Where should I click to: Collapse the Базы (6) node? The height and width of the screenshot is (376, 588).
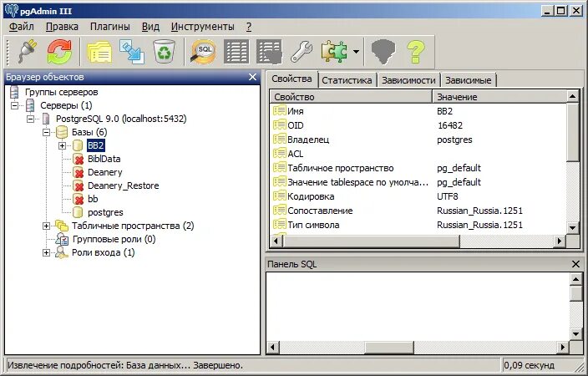[x=46, y=132]
